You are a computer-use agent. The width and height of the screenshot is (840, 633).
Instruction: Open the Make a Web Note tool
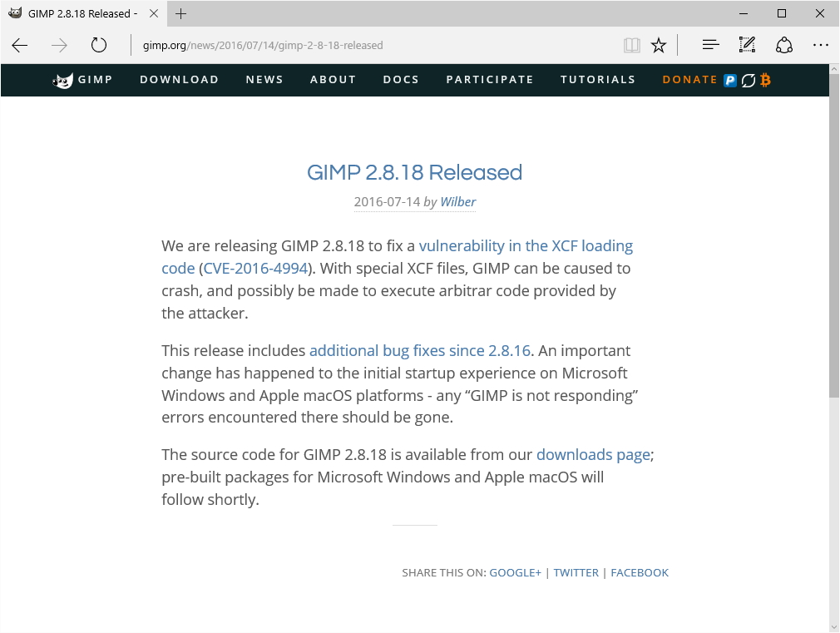point(747,46)
